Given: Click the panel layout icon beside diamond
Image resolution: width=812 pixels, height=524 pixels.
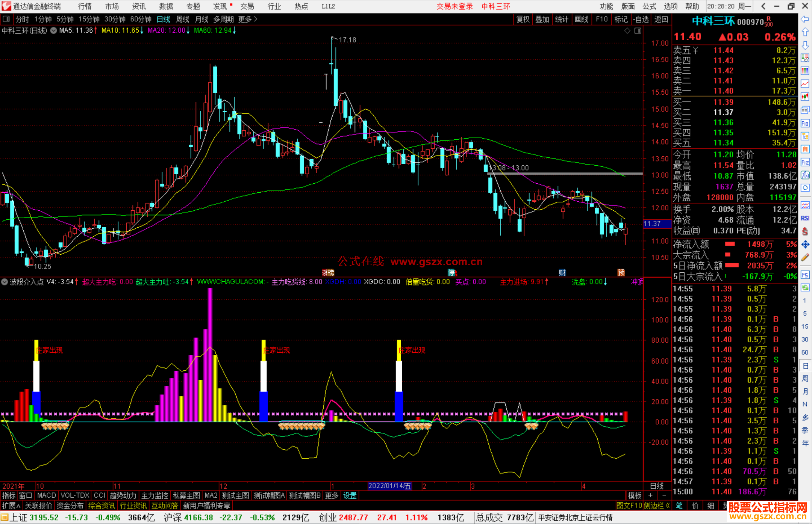Looking at the screenshot, I should tap(638, 31).
